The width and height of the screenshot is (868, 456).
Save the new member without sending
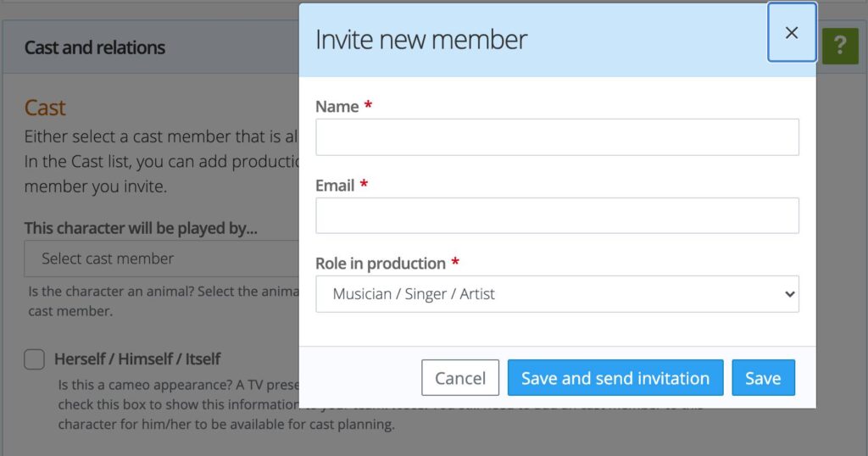pos(763,378)
